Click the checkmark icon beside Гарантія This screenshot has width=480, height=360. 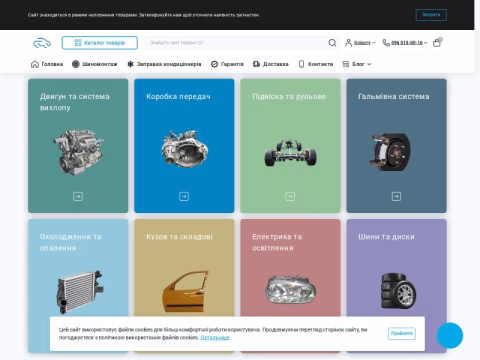(214, 64)
